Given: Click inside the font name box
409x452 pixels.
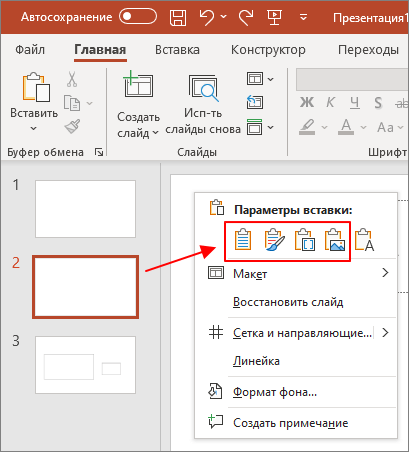Looking at the screenshot, I should pos(352,79).
